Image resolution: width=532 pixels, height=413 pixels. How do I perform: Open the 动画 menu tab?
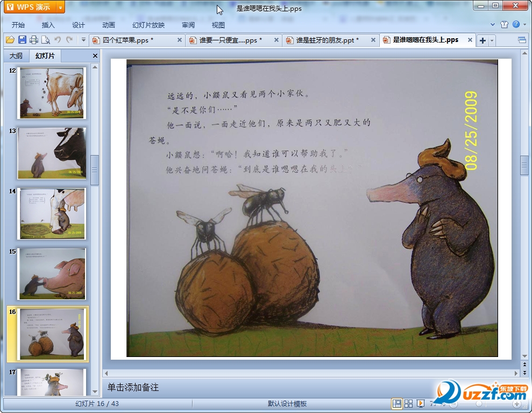pos(109,25)
